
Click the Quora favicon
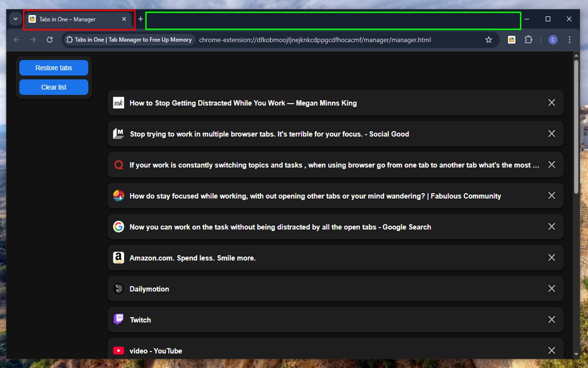click(119, 165)
